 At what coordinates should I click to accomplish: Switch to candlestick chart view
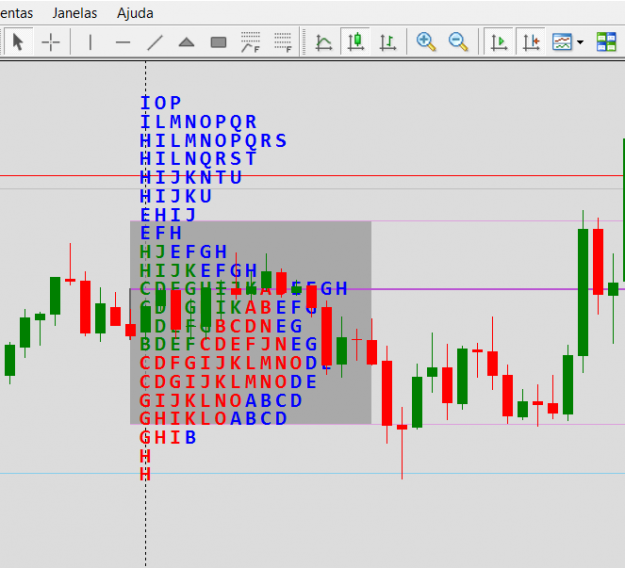click(356, 42)
